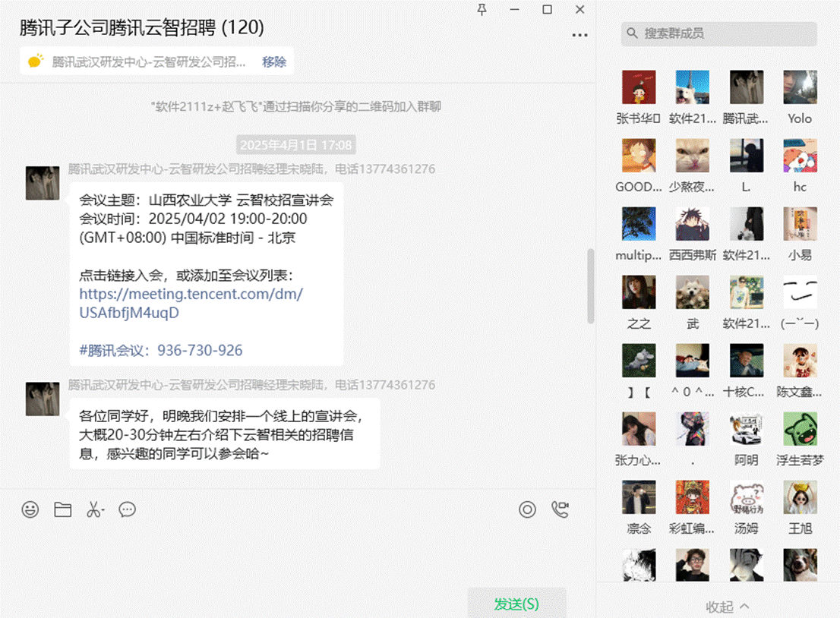This screenshot has width=840, height=618.
Task: Search group members field
Action: pyautogui.click(x=719, y=33)
